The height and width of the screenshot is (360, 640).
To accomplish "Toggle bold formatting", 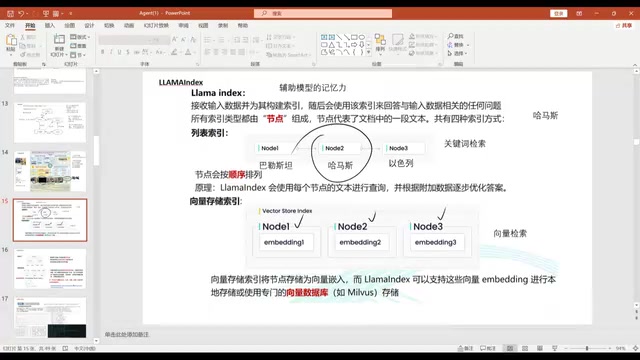I will (x=102, y=52).
